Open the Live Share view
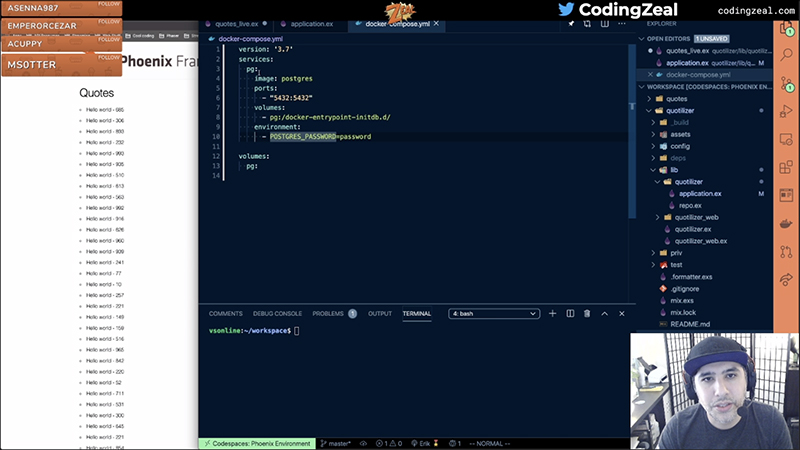 coord(786,279)
